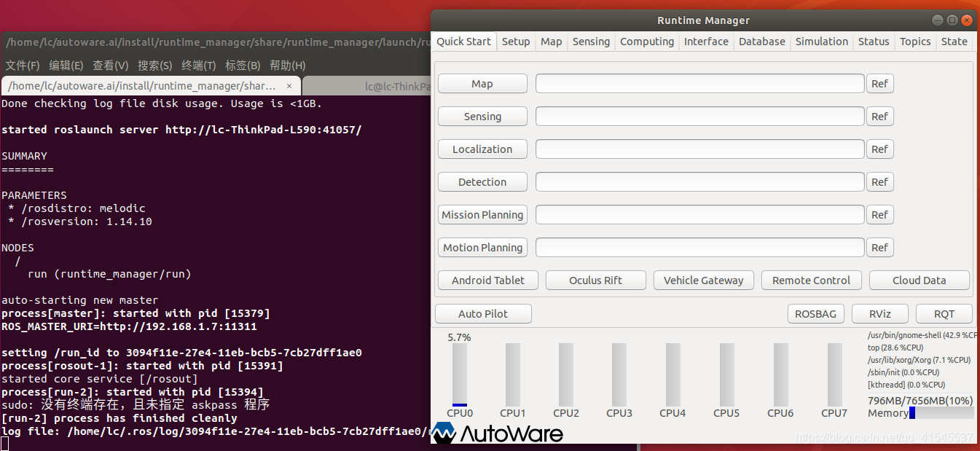980x451 pixels.
Task: Click the Motion Planning path field
Action: pos(700,248)
